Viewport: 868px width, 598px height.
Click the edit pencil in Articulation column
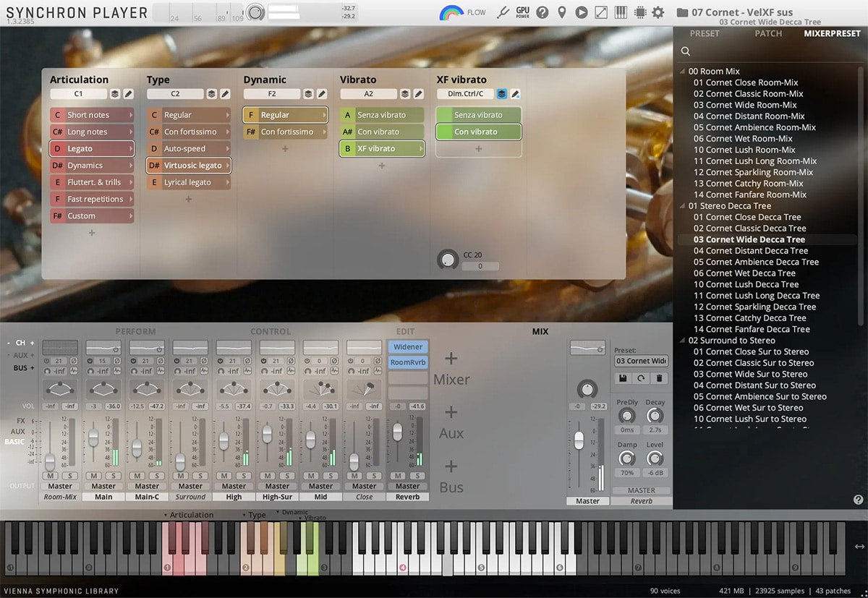point(128,94)
